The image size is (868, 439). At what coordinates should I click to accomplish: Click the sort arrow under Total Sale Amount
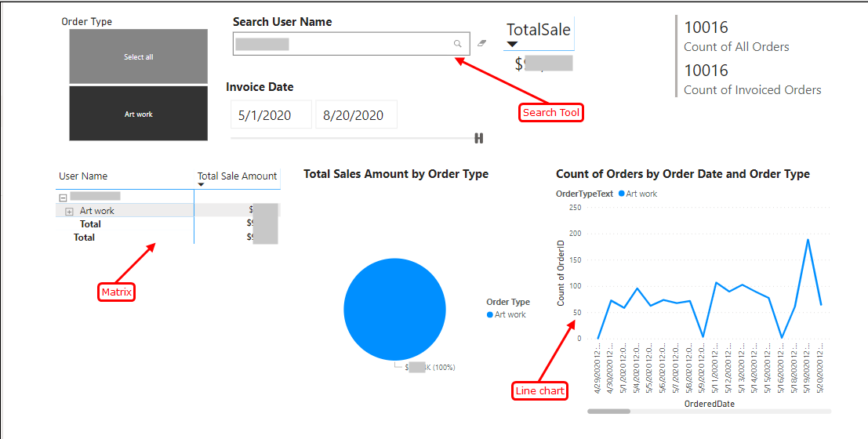tap(201, 185)
